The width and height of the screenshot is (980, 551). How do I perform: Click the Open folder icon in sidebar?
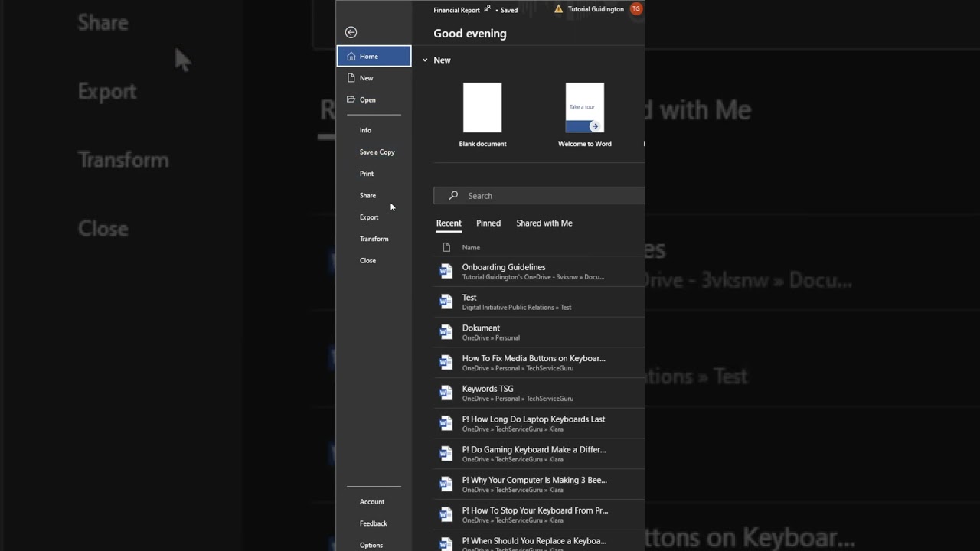[351, 99]
